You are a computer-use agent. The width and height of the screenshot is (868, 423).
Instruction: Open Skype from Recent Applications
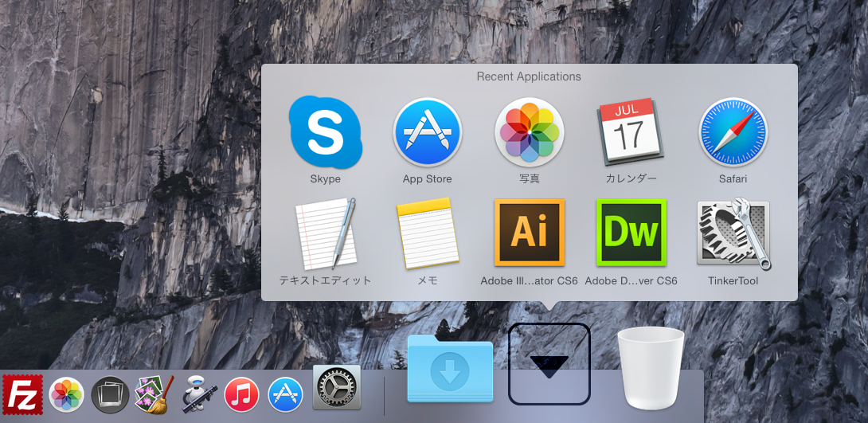pyautogui.click(x=326, y=132)
